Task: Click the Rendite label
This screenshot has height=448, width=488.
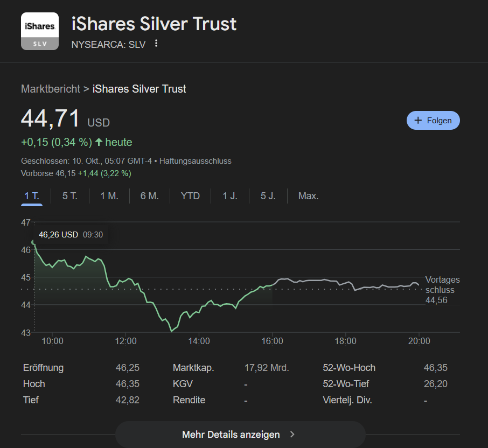Action: pyautogui.click(x=189, y=400)
